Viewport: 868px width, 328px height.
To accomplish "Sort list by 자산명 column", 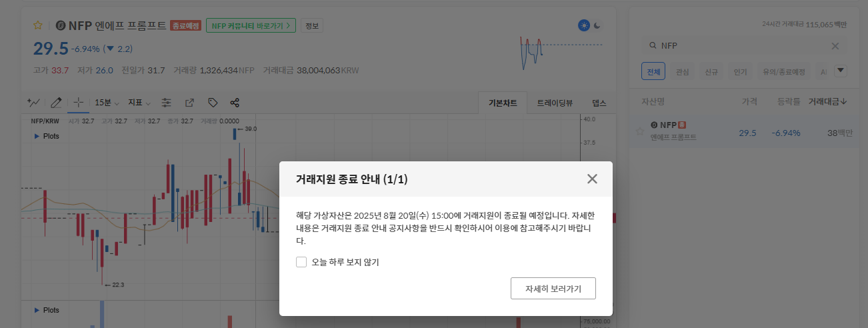I will (653, 102).
